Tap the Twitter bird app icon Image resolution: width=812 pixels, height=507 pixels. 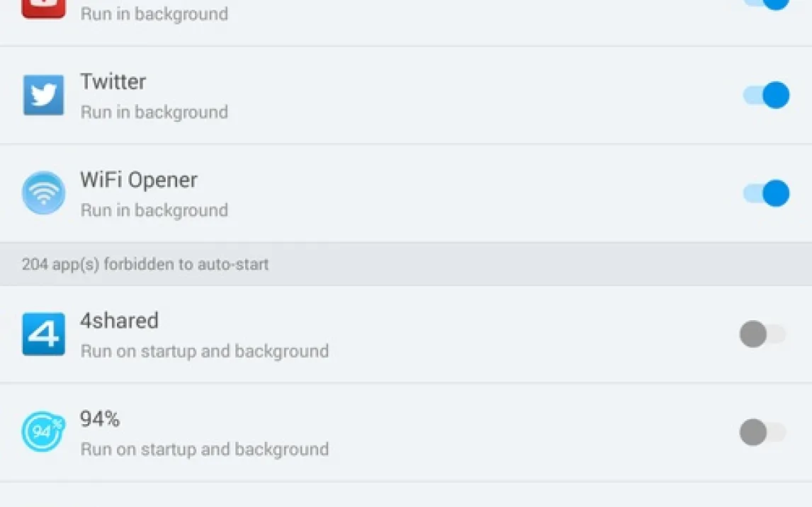[44, 96]
